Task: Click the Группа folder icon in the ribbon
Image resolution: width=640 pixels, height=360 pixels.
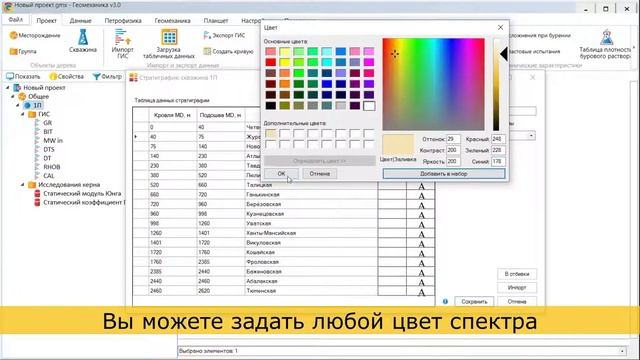Action: 13,51
